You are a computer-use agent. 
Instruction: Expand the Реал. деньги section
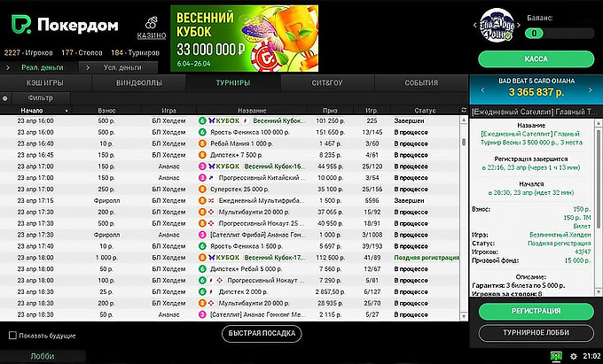[x=38, y=67]
